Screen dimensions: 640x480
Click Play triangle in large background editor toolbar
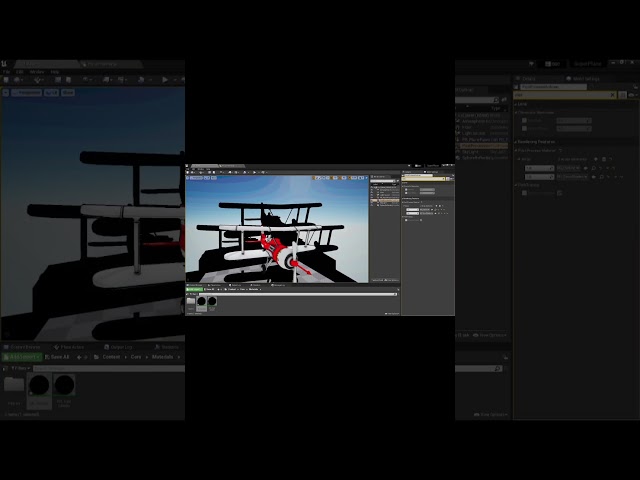click(164, 80)
